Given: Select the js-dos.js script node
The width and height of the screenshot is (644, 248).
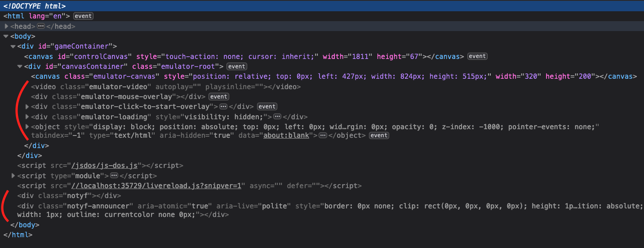Looking at the screenshot, I should pos(100,166).
